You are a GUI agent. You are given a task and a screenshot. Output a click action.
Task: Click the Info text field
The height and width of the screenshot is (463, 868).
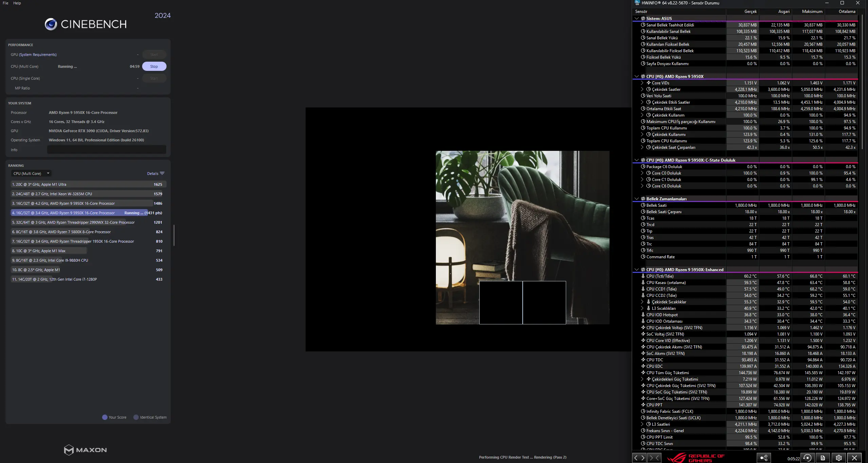coord(107,149)
